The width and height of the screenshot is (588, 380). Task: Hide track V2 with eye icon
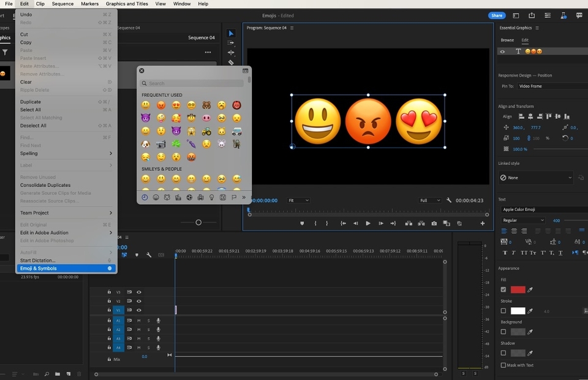pos(139,302)
